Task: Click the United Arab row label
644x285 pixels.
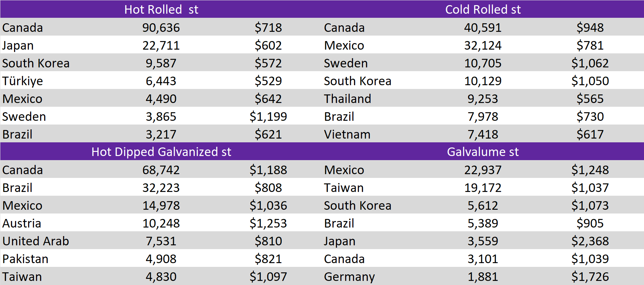Action: coord(36,241)
